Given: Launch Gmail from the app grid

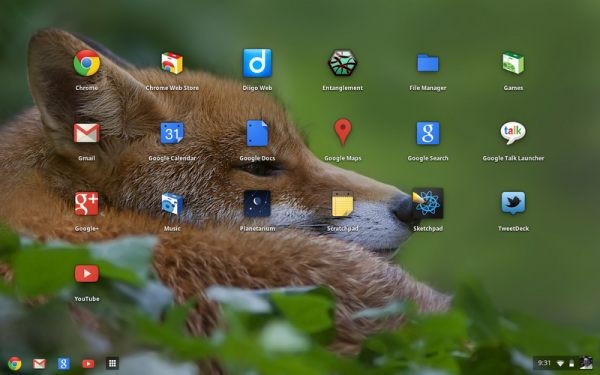Looking at the screenshot, I should point(87,133).
